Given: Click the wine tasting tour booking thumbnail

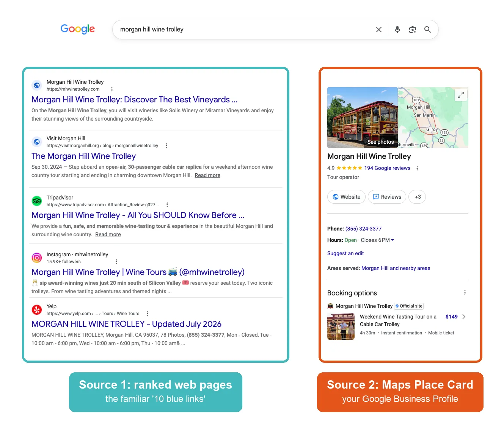Looking at the screenshot, I should coord(341,326).
